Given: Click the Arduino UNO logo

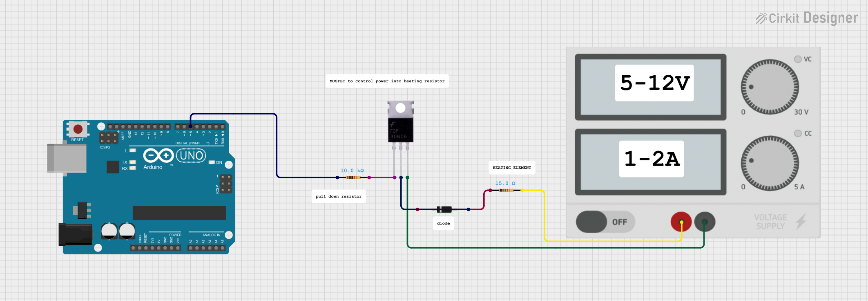Looking at the screenshot, I should pos(175,156).
